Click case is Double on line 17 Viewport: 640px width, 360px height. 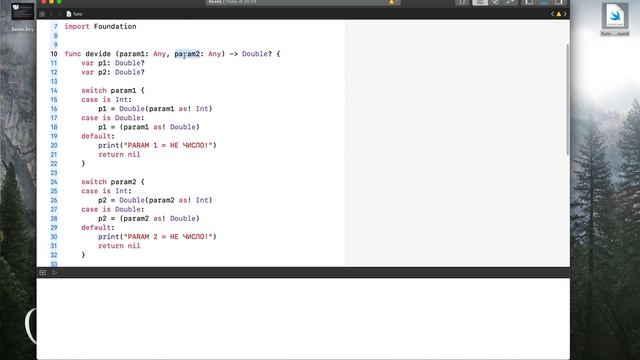[x=113, y=118]
